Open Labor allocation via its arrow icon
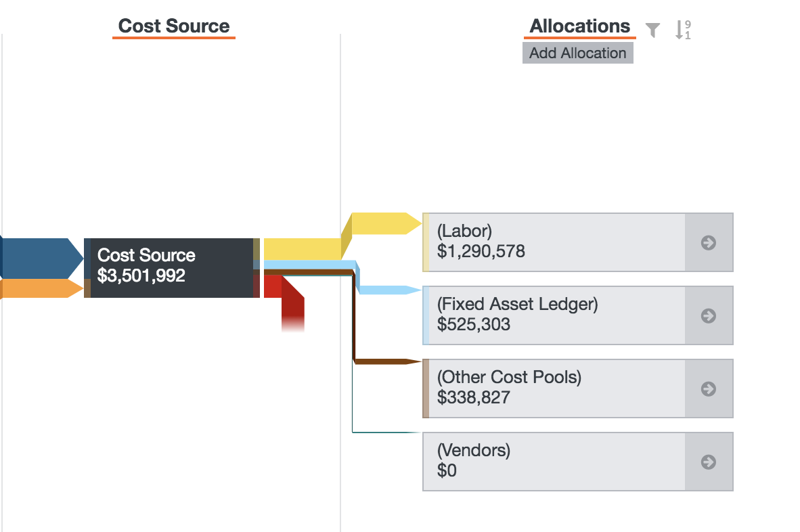 (708, 243)
